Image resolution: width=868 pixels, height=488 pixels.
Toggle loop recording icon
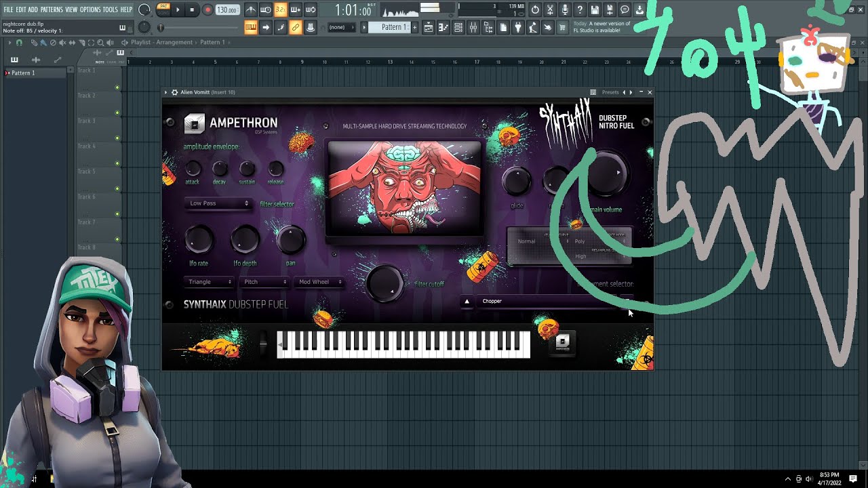click(311, 10)
